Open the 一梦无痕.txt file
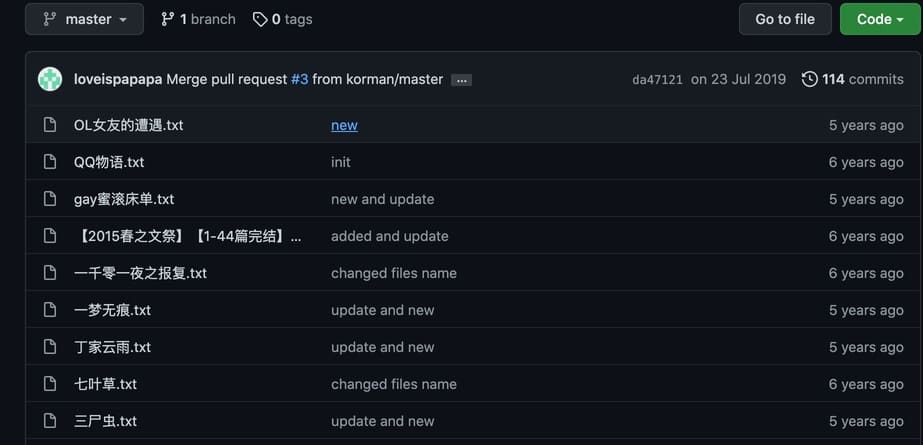The width and height of the screenshot is (923, 445). (112, 310)
